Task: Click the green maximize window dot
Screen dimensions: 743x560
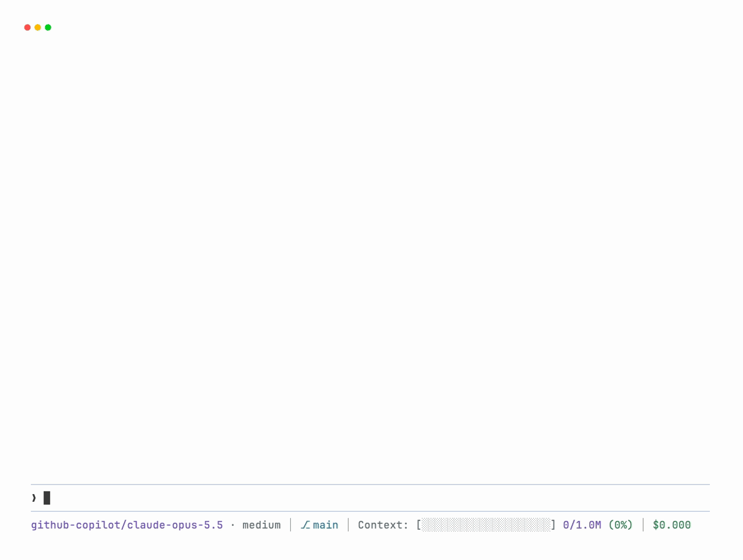Action: (48, 27)
